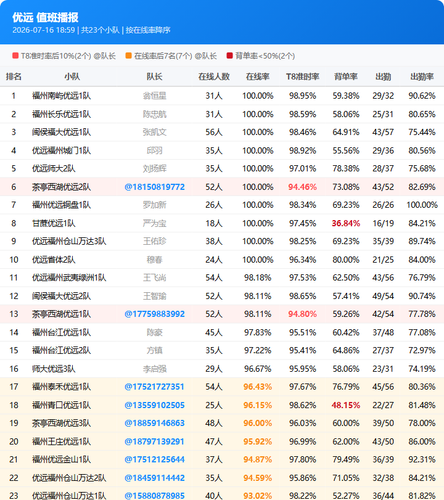Click the 78.38% 背单率 value
This screenshot has height=500, width=444.
346,169
